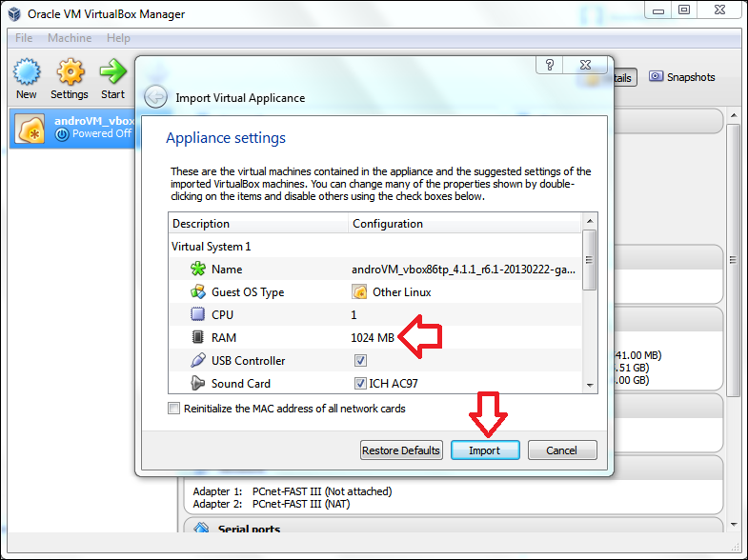
Task: Open the Help menu
Action: tap(118, 38)
